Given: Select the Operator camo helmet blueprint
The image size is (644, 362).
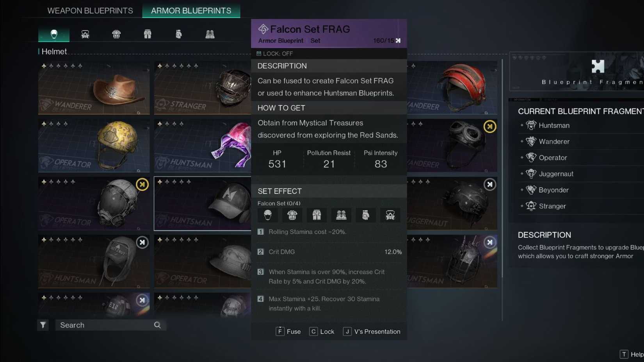Looking at the screenshot, I should (94, 146).
